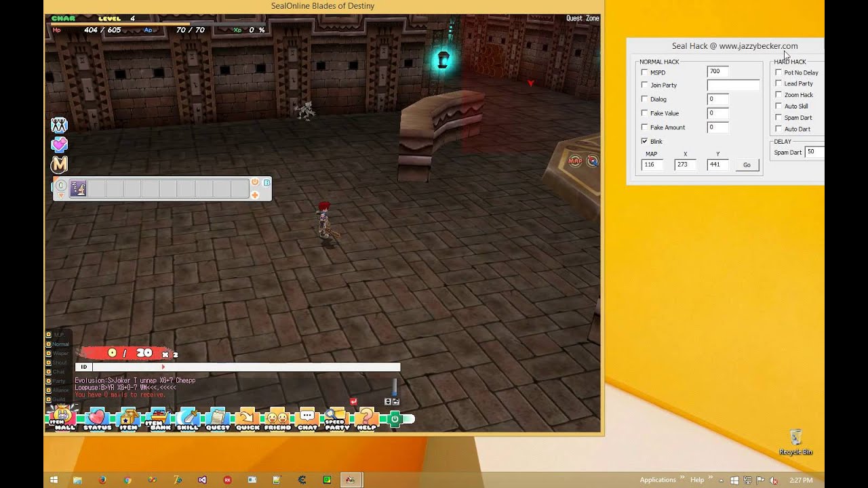Click the blue characters icon on left

pos(59,125)
